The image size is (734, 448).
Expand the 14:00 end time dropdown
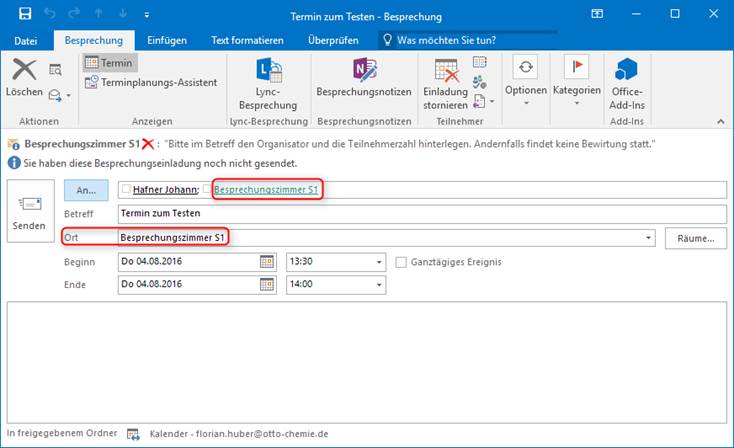pyautogui.click(x=379, y=285)
